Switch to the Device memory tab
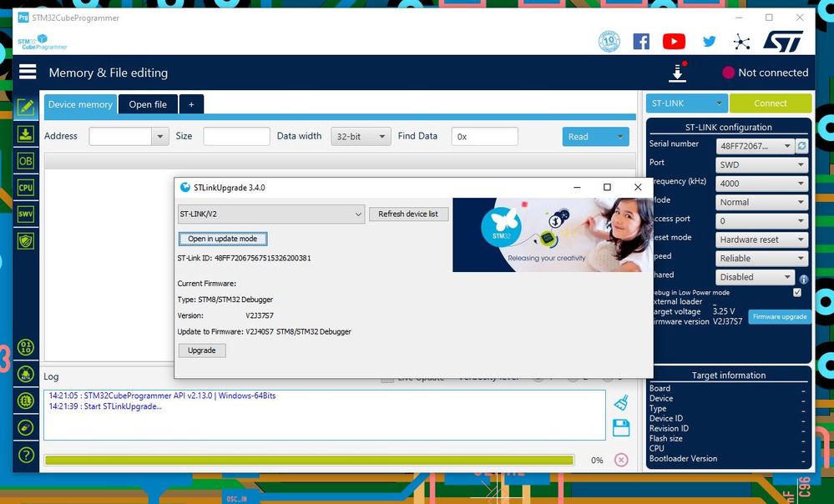This screenshot has width=834, height=504. [80, 104]
